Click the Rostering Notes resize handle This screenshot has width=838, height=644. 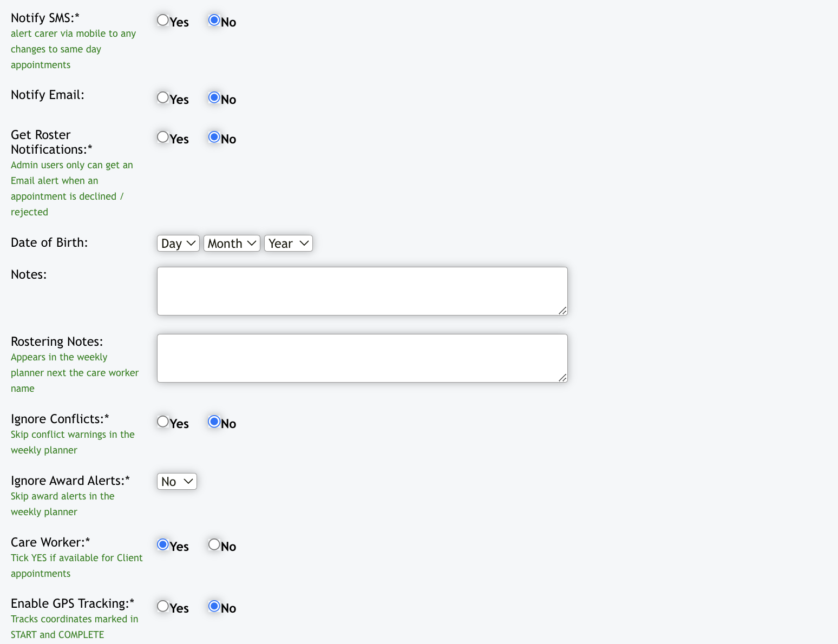[x=562, y=378]
